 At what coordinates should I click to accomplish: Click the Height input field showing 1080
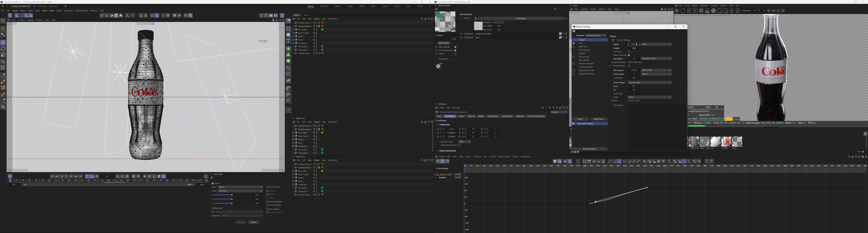point(634,48)
